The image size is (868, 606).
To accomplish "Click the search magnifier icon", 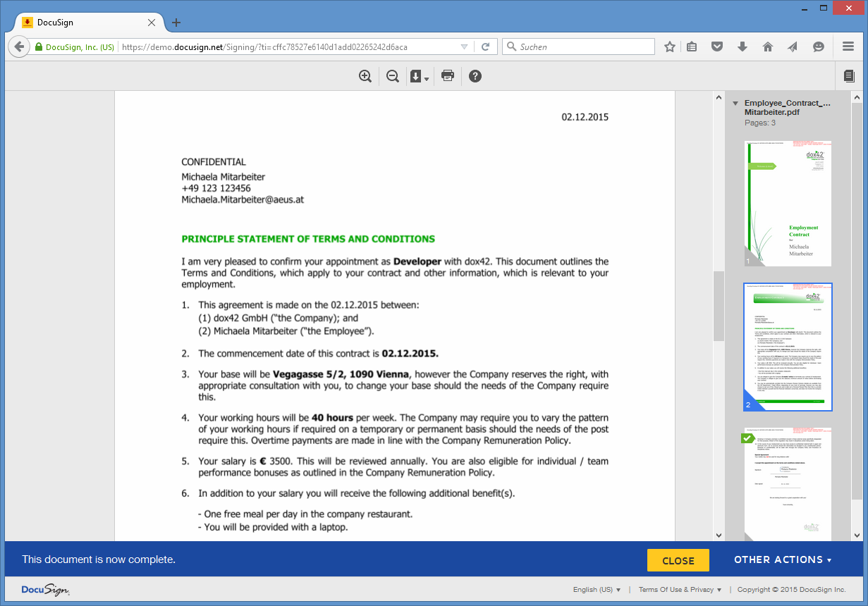I will click(x=511, y=47).
